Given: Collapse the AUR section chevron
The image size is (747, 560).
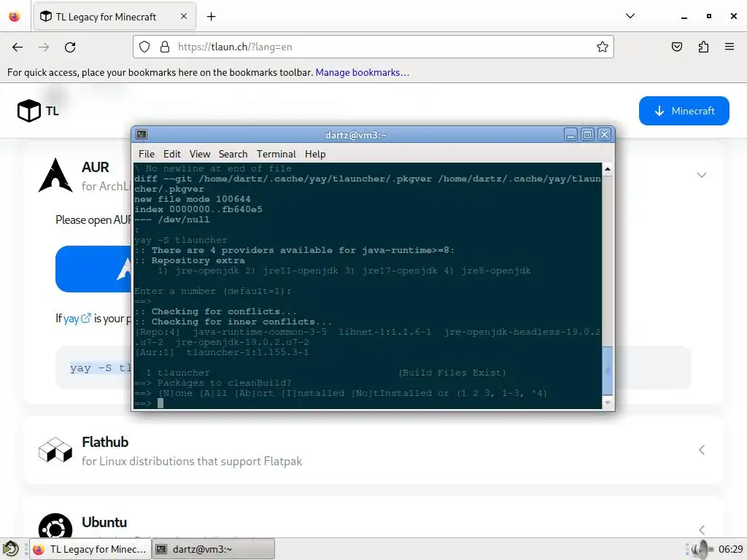Looking at the screenshot, I should click(701, 175).
